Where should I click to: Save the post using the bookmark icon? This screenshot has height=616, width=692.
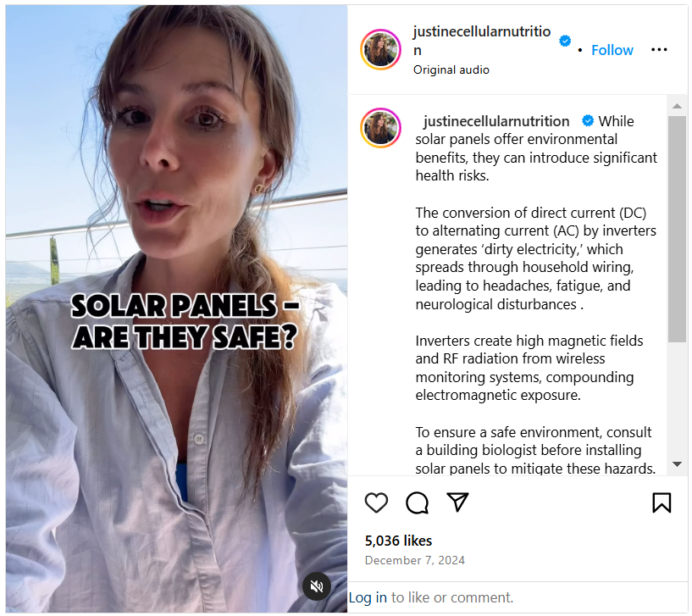tap(662, 502)
